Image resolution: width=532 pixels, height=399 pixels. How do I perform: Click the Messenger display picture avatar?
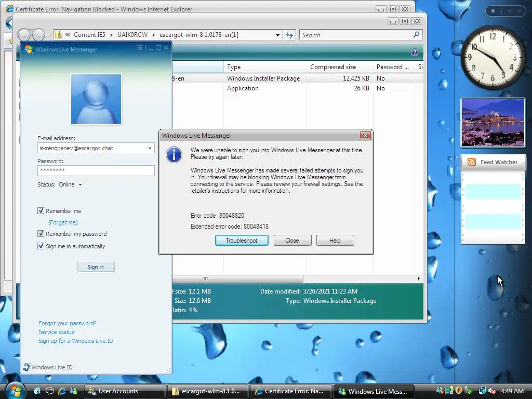(96, 99)
